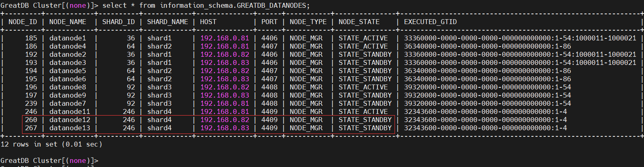This screenshot has width=644, height=167.
Task: Select the node name datanode2
Action: click(68, 55)
